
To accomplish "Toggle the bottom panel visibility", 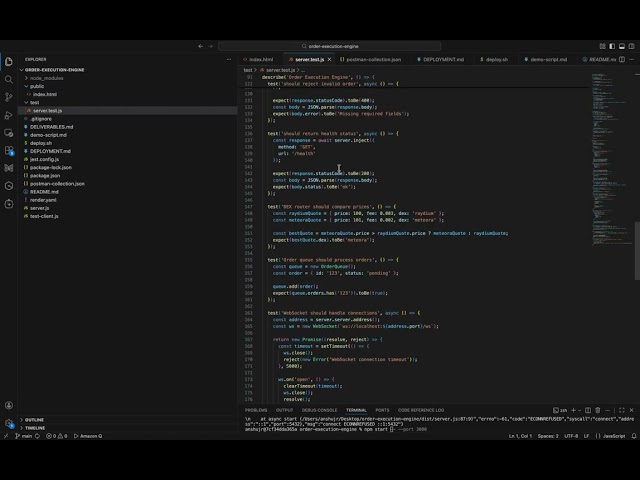I will 622,46.
